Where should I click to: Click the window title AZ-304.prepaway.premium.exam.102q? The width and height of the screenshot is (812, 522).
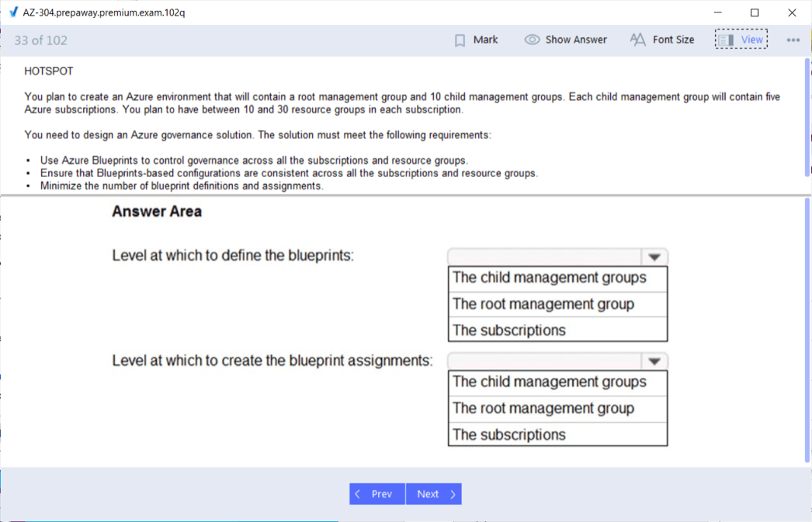103,12
